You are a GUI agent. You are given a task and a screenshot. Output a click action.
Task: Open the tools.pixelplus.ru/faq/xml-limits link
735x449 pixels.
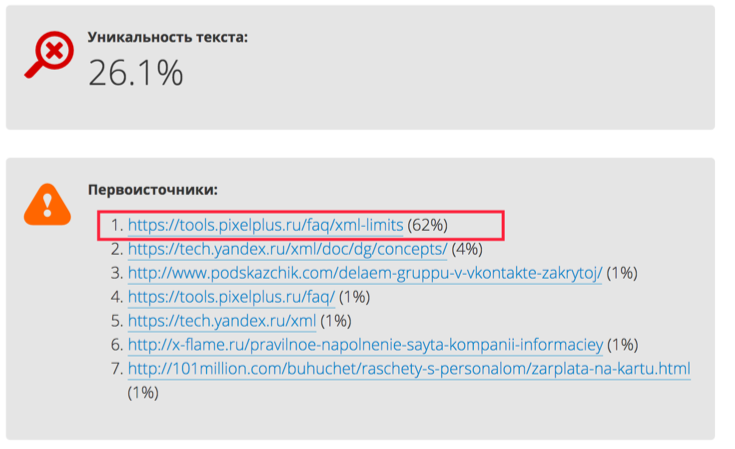[x=265, y=224]
